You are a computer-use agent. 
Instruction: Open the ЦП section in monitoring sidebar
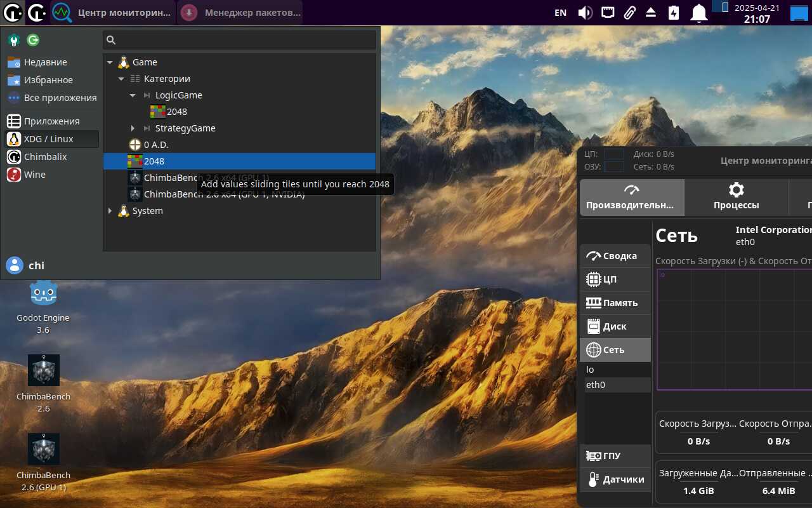pos(615,279)
